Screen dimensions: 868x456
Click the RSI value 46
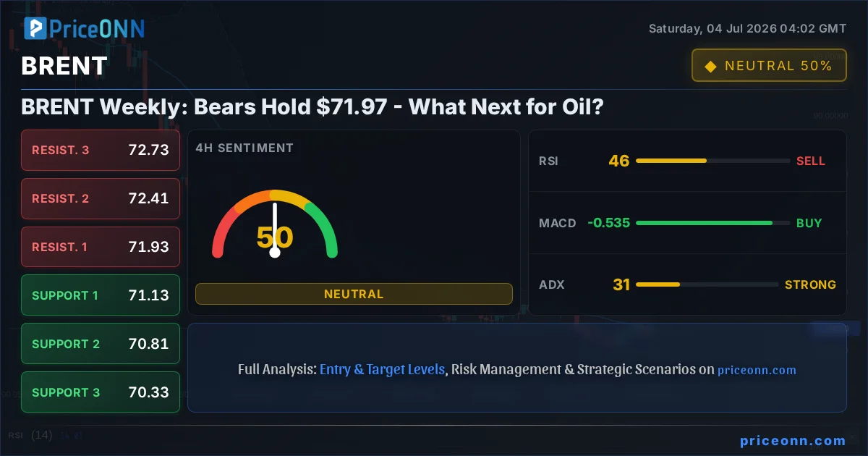[619, 161]
